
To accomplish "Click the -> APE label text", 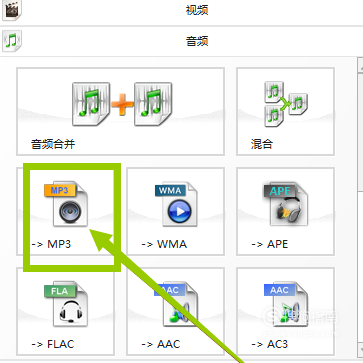I will [269, 244].
